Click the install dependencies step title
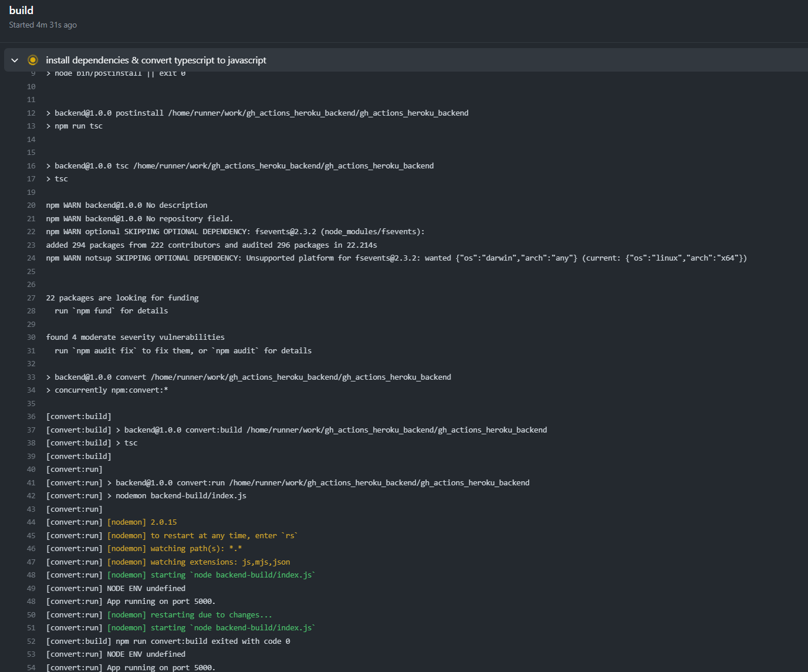This screenshot has width=808, height=672. click(156, 60)
